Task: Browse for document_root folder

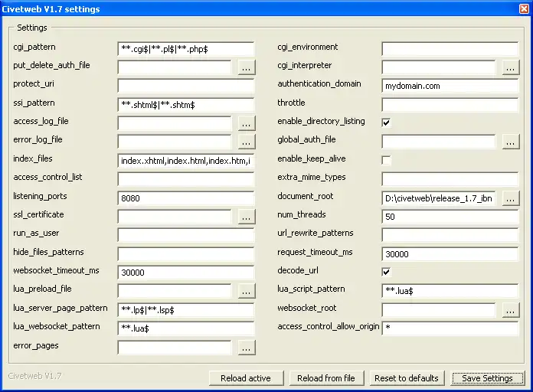Action: [x=511, y=198]
